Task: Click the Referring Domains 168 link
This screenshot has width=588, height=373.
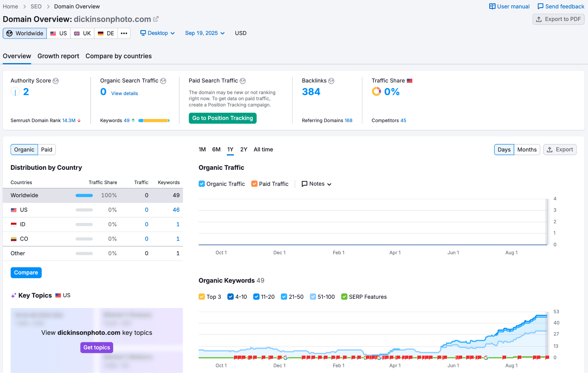Action: pos(348,120)
